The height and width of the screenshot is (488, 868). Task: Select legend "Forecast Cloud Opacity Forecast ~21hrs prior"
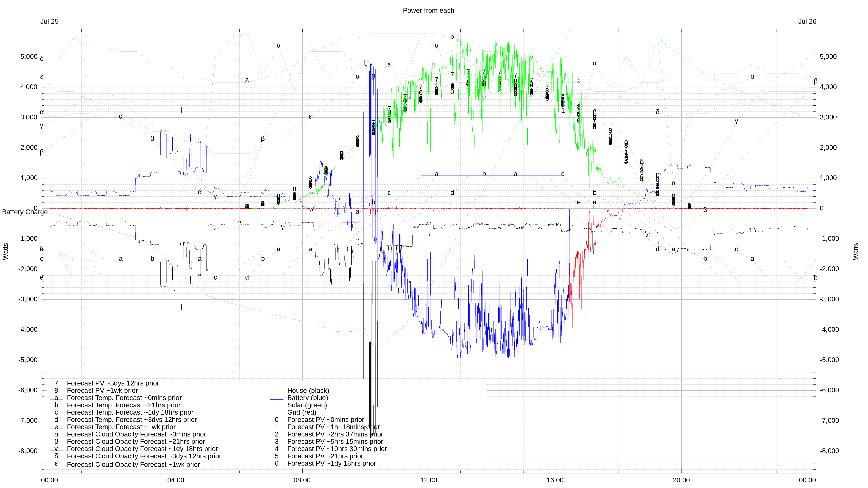136,442
